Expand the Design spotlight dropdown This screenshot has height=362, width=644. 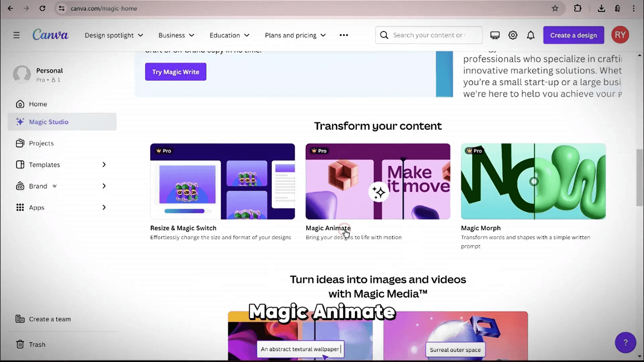pyautogui.click(x=114, y=35)
